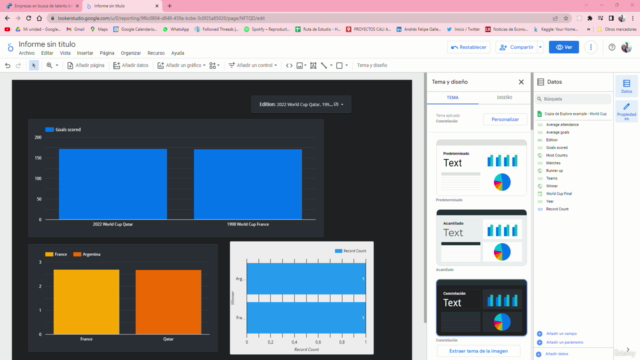Click the Record Count field in Datos
The width and height of the screenshot is (640, 360).
(x=557, y=209)
